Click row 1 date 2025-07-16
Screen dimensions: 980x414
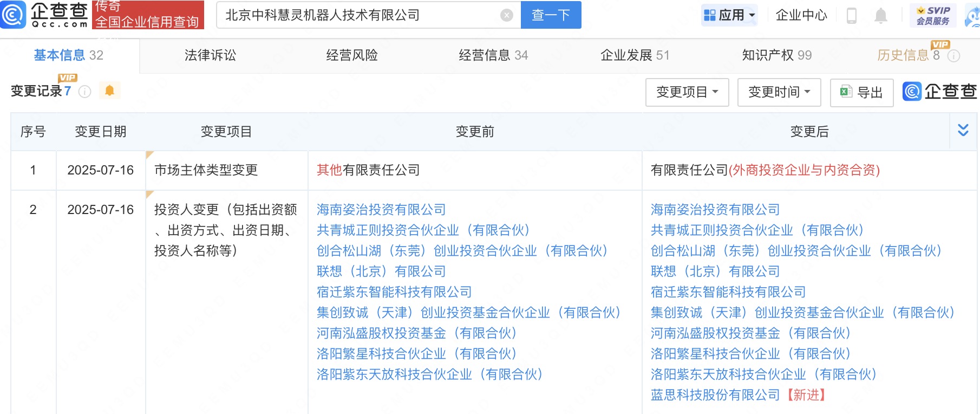101,170
